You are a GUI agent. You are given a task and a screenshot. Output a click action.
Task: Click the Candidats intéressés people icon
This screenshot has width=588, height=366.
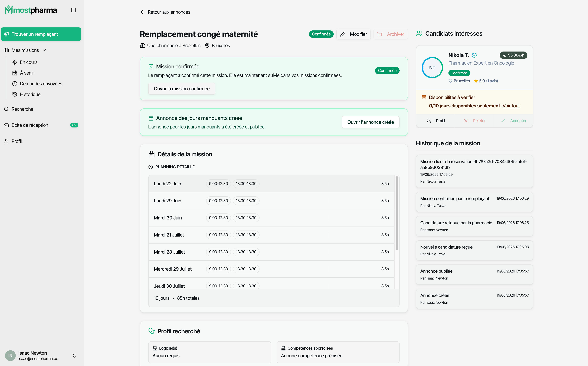point(419,33)
